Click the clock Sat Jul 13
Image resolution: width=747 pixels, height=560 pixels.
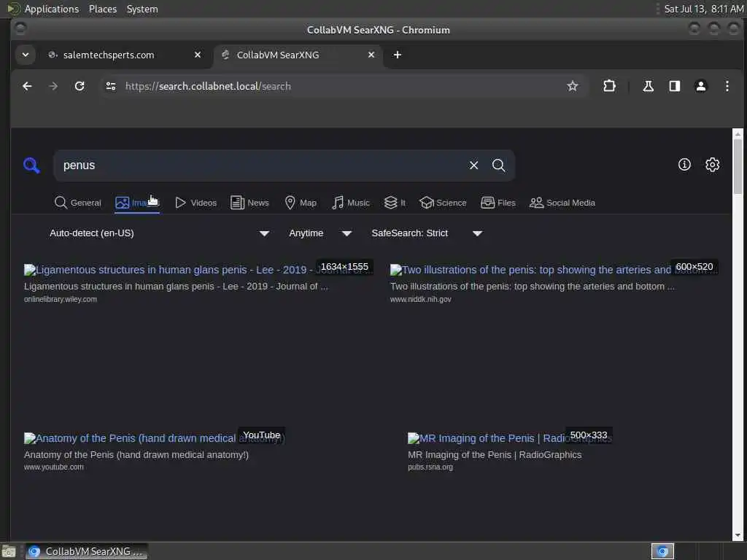[x=704, y=9]
